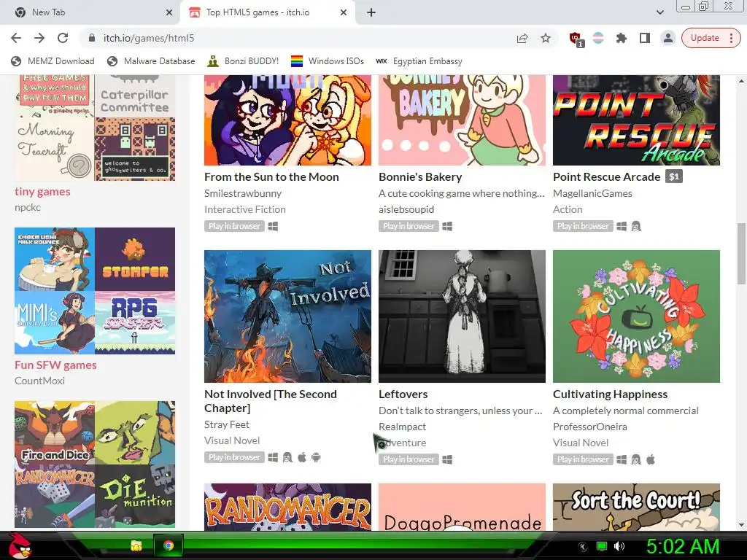This screenshot has height=560, width=747.
Task: Open the Angry Birds start button
Action: [20, 545]
